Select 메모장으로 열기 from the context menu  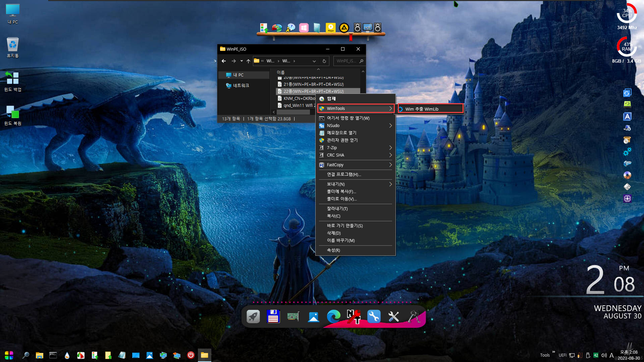click(356, 133)
